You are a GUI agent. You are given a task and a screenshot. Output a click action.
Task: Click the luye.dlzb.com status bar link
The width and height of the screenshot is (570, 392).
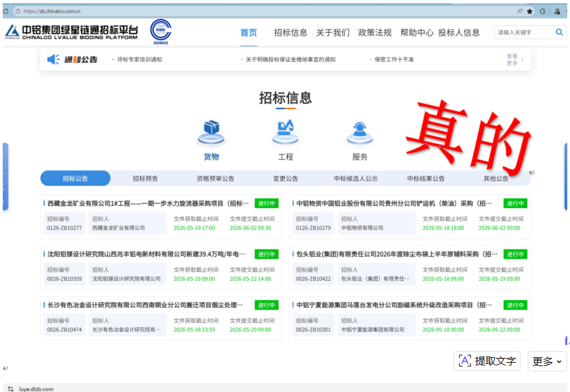click(x=36, y=389)
